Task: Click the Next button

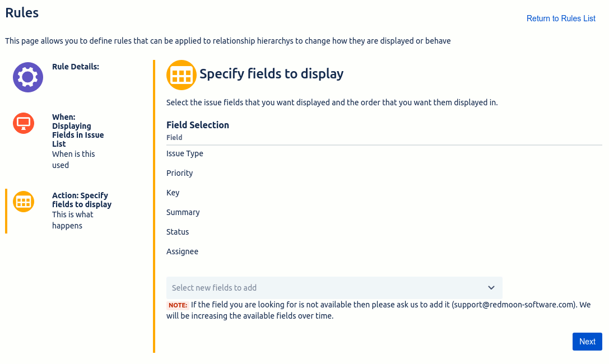Action: click(587, 342)
